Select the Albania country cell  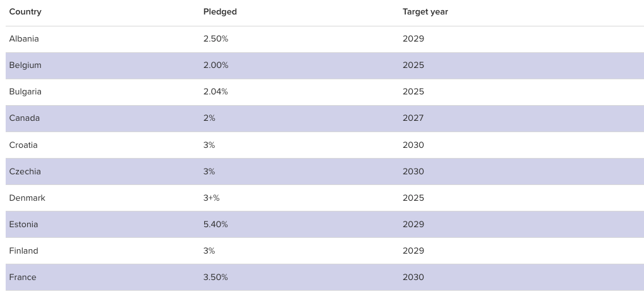point(24,39)
